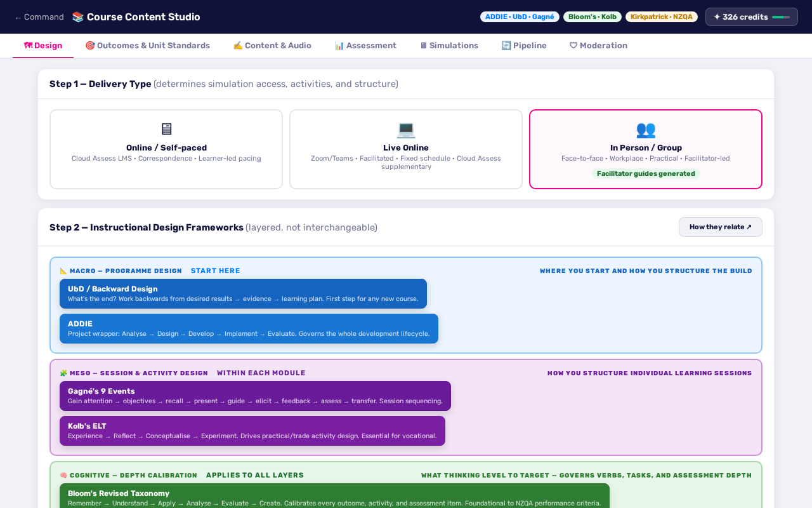Screen dimensions: 812x508
Task: Click the people icon in In Person / Group
Action: pos(646,130)
